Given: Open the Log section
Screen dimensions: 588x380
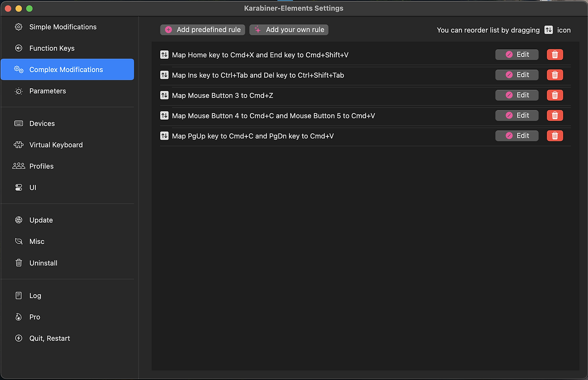Looking at the screenshot, I should [x=68, y=295].
